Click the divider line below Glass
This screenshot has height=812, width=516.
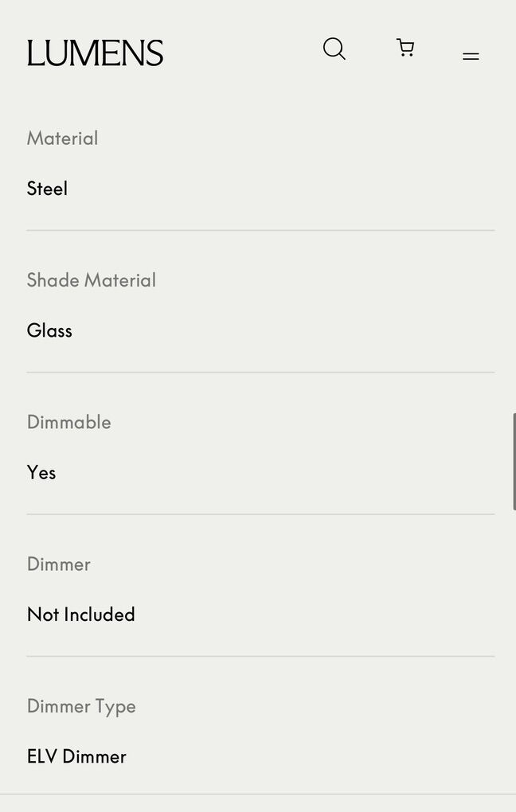(x=260, y=373)
